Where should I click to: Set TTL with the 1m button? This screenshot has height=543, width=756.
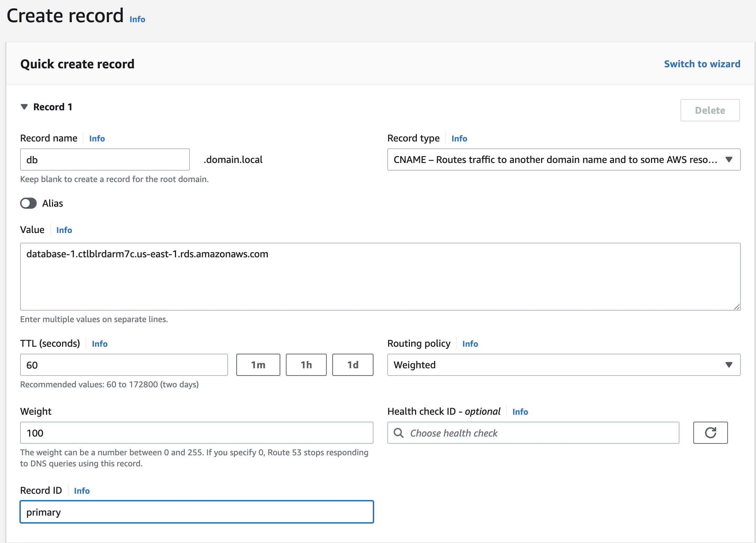point(258,365)
